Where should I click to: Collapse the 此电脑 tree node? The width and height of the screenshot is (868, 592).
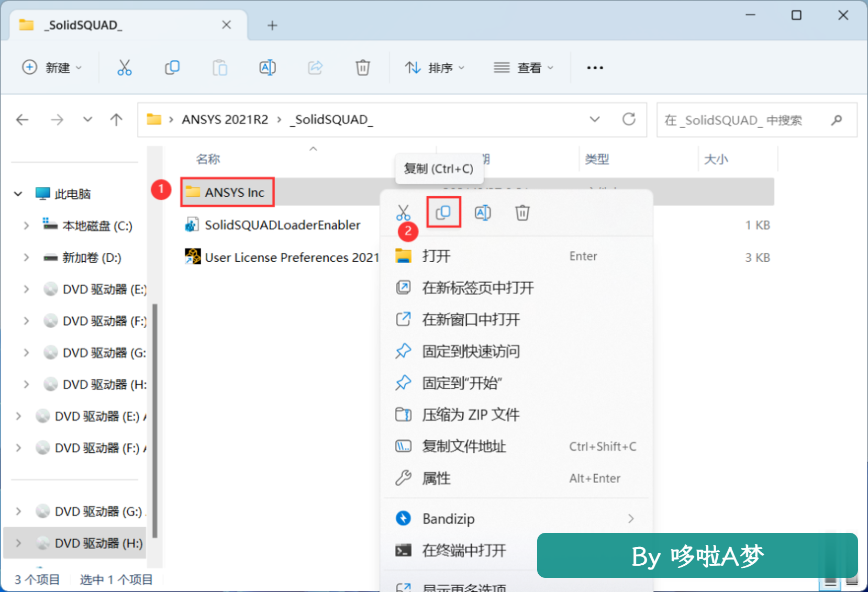(x=18, y=194)
